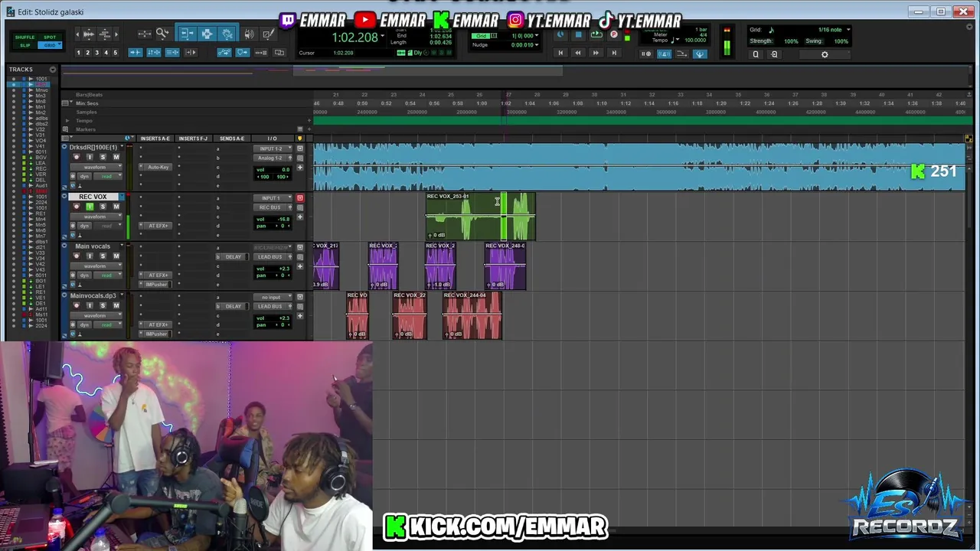Toggle Insertion Follows Playback
Image resolution: width=980 pixels, height=551 pixels.
(x=191, y=52)
